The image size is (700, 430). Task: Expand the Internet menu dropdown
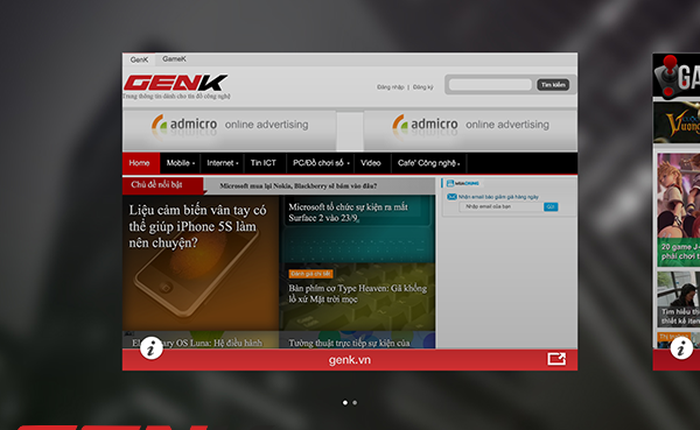222,163
